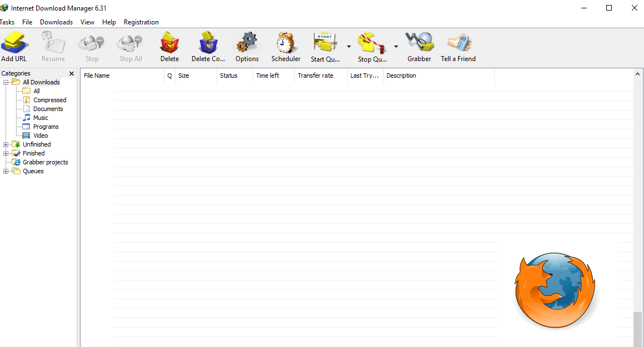Launch the Grabber tool icon
Image resolution: width=644 pixels, height=347 pixels.
point(419,42)
